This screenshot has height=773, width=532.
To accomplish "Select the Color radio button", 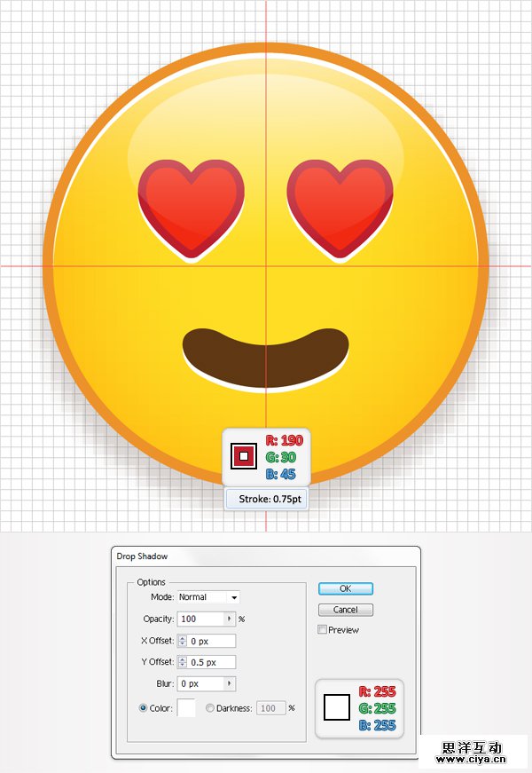I will pos(143,708).
